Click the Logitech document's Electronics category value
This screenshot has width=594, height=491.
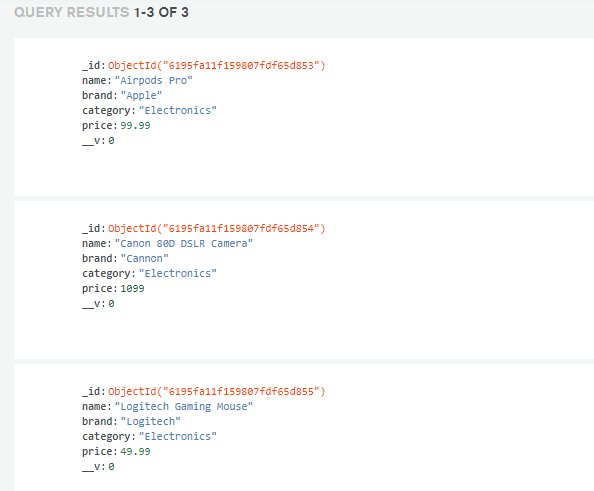pos(178,436)
